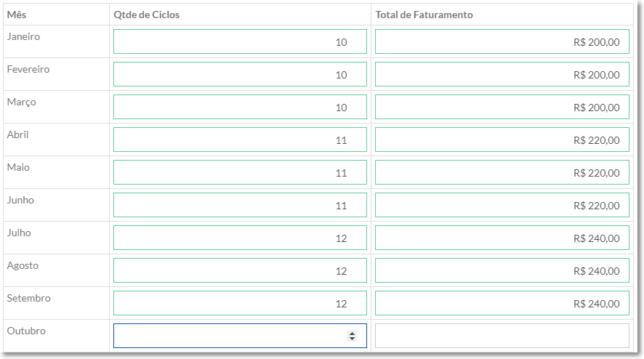This screenshot has width=644, height=359.
Task: Click Janeiro Total de Faturamento field
Action: click(502, 41)
